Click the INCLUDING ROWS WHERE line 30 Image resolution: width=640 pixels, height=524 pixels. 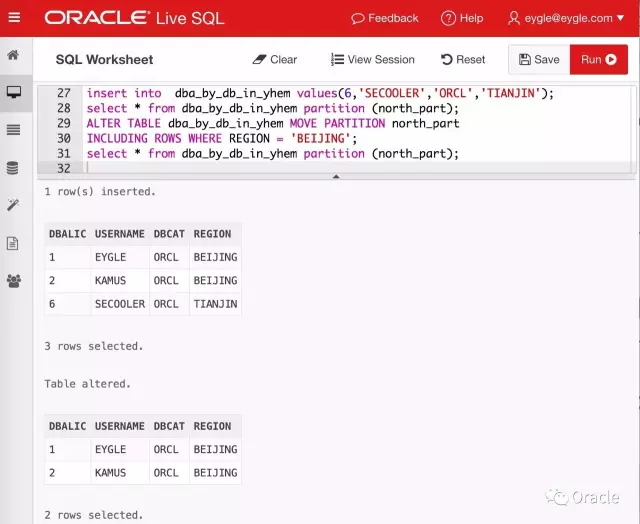pyautogui.click(x=222, y=138)
